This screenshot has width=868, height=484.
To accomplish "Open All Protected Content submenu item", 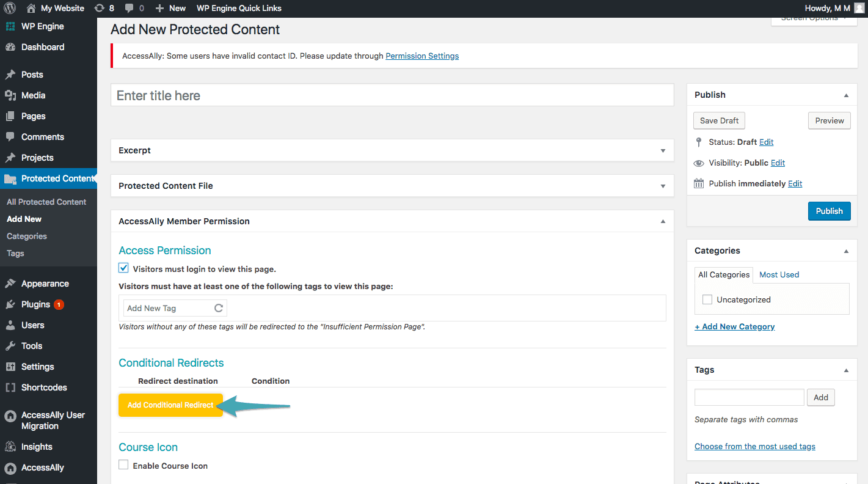I will coord(46,202).
